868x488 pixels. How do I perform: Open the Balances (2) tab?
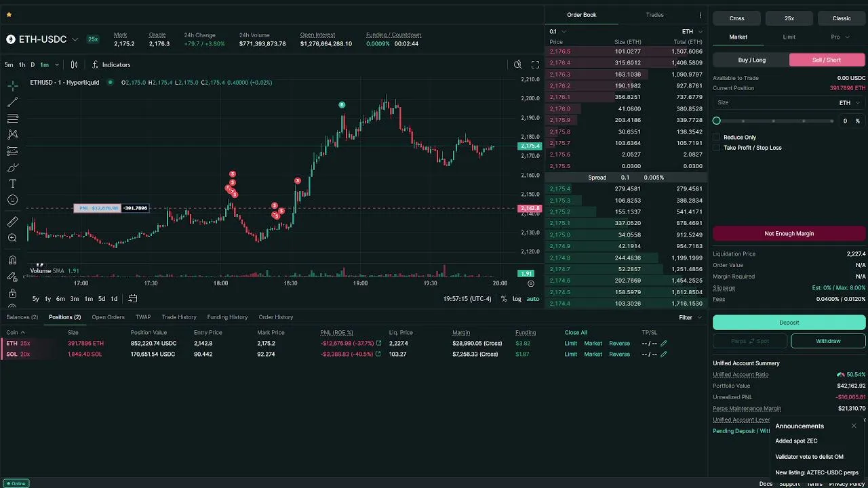click(x=22, y=317)
